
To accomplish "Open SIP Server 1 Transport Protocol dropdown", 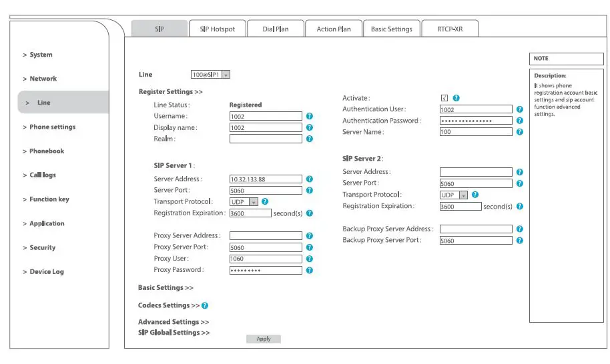I will coord(244,201).
